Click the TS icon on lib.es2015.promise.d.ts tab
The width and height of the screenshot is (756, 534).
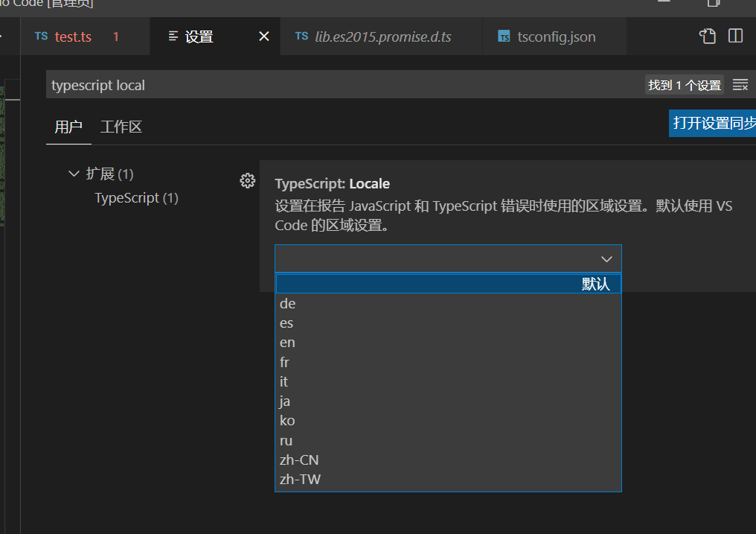point(302,36)
